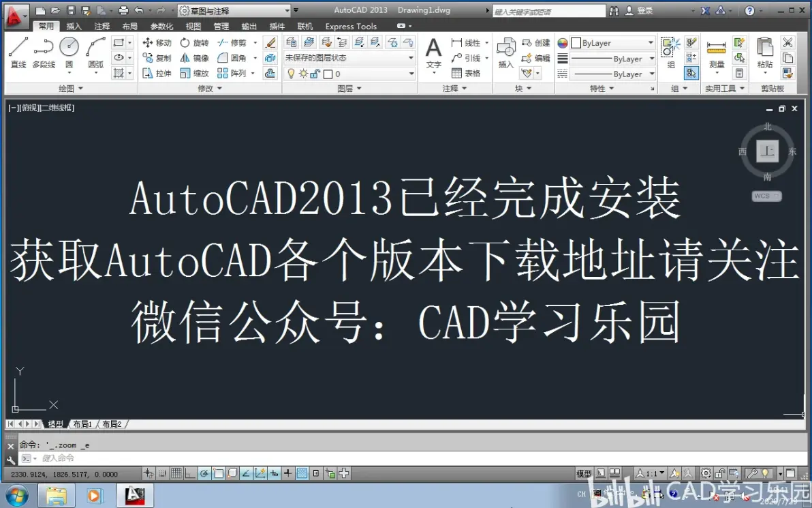Expand the 图层 layers panel
812x508 pixels.
(x=349, y=89)
